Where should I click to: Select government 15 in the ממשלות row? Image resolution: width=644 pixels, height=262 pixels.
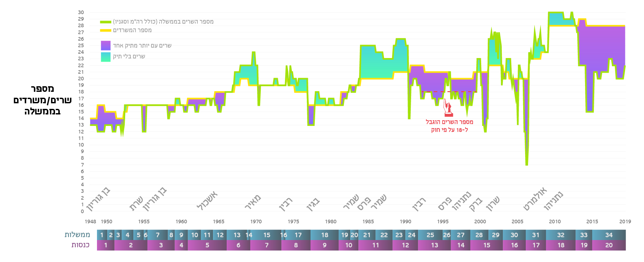click(x=267, y=235)
